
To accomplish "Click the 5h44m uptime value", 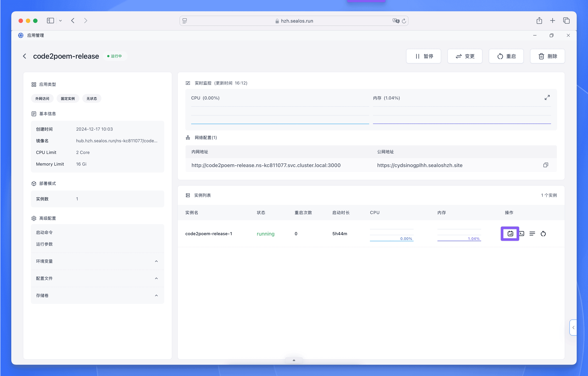I will (340, 234).
